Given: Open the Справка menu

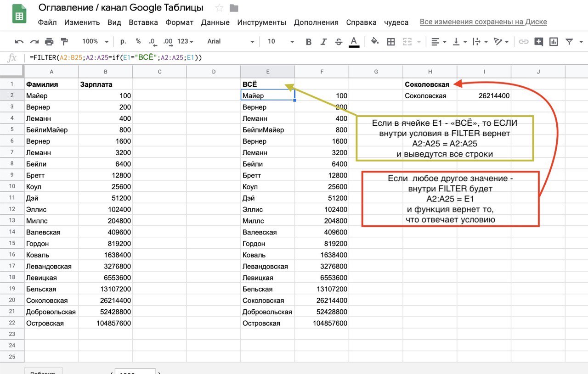Looking at the screenshot, I should [x=362, y=22].
